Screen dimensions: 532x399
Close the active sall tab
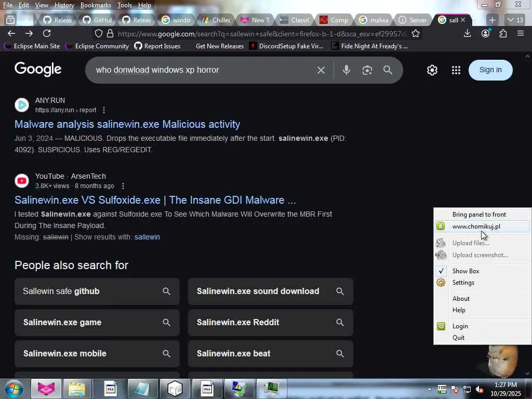[463, 20]
